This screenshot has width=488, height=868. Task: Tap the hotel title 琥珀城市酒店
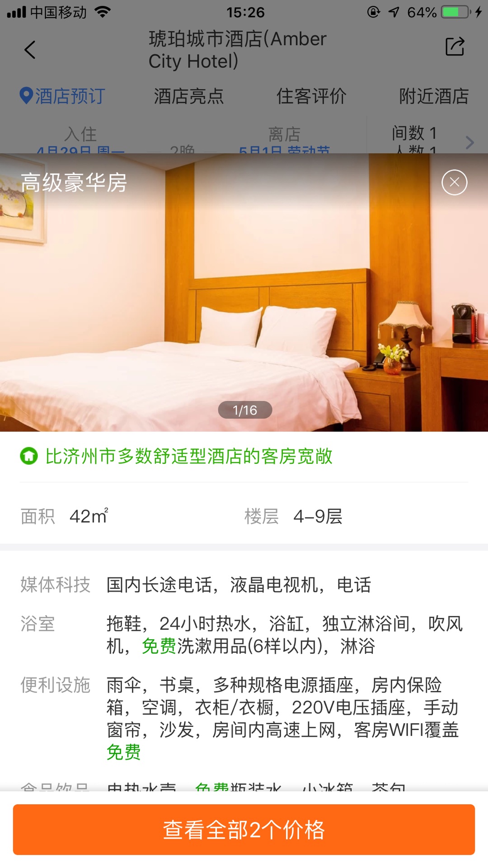[238, 50]
